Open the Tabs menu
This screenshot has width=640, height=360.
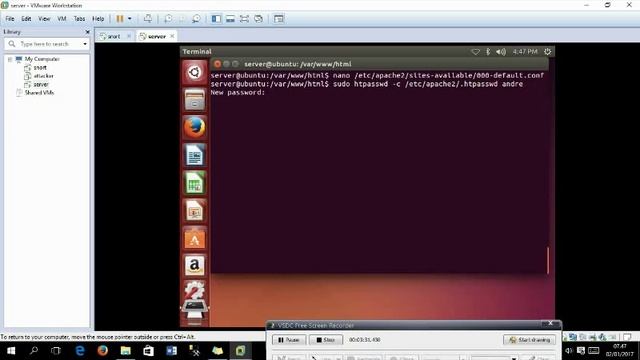tap(79, 19)
